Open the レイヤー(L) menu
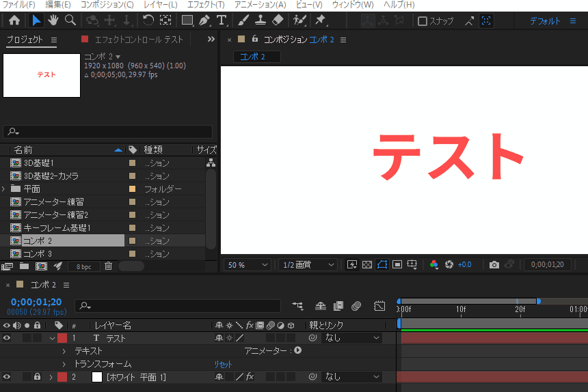The width and height of the screenshot is (588, 392). click(161, 5)
